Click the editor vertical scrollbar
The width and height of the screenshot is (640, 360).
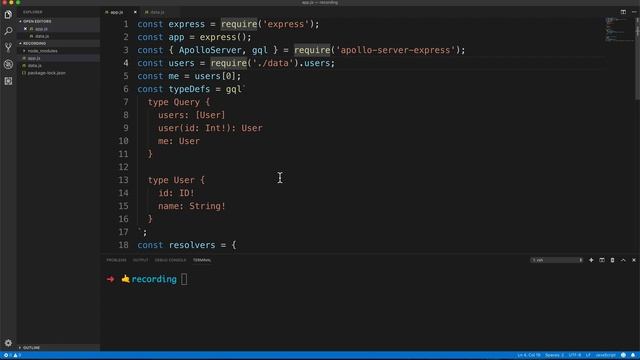point(637,58)
